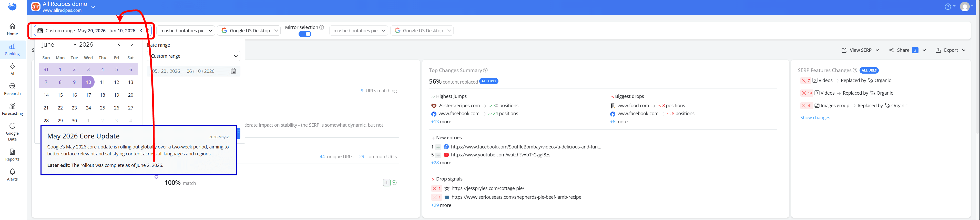Select June 10 in the calendar
This screenshot has height=220, width=980.
pos(88,82)
